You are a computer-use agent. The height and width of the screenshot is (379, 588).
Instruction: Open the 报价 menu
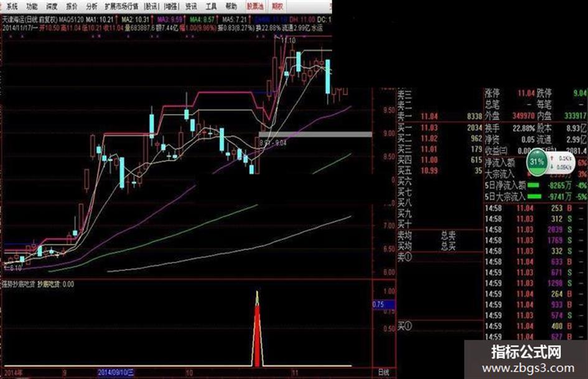tap(72, 6)
